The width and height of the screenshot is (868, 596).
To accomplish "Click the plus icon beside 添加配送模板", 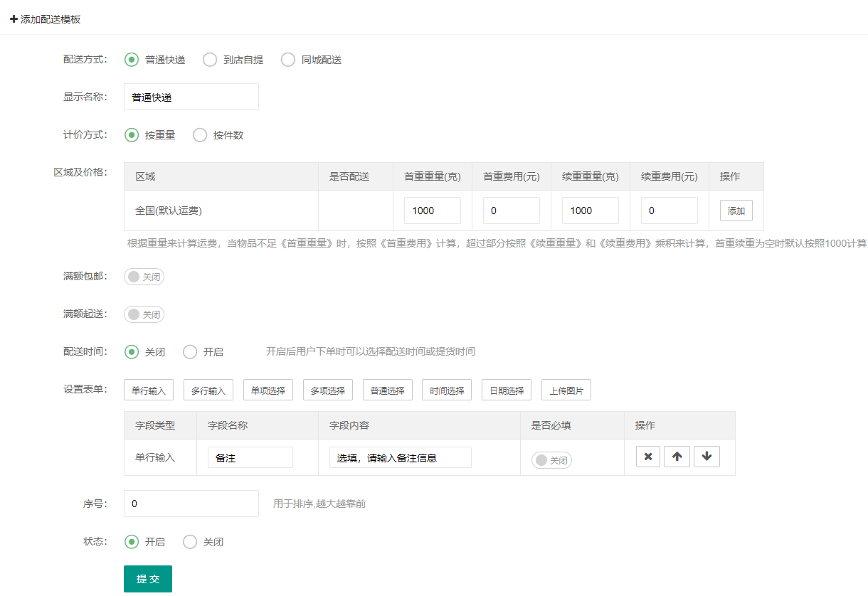I will 14,19.
